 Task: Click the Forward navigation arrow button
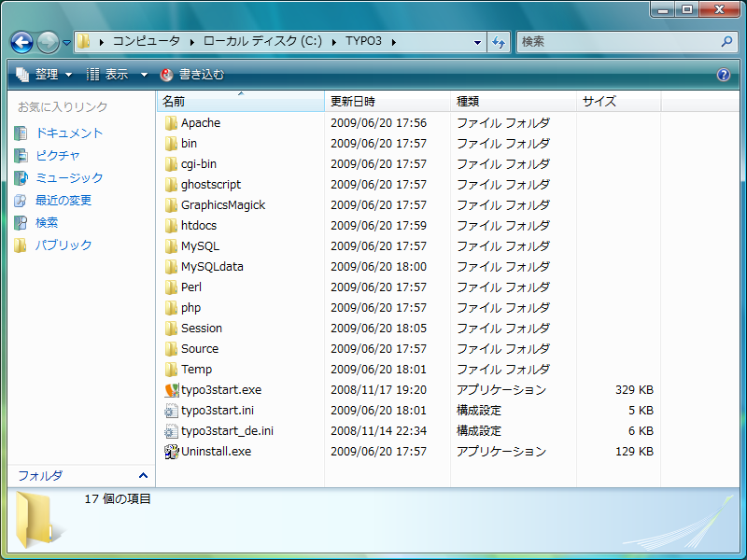click(x=49, y=42)
